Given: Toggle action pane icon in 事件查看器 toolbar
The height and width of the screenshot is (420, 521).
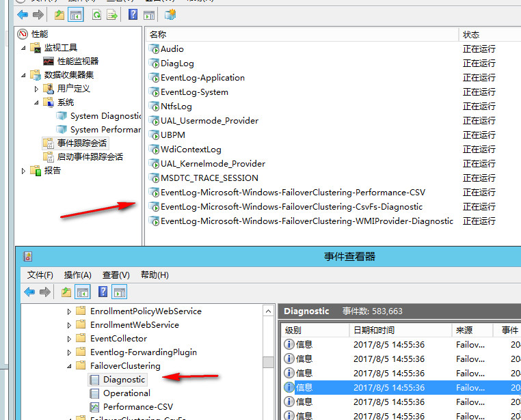Looking at the screenshot, I should pyautogui.click(x=120, y=292).
